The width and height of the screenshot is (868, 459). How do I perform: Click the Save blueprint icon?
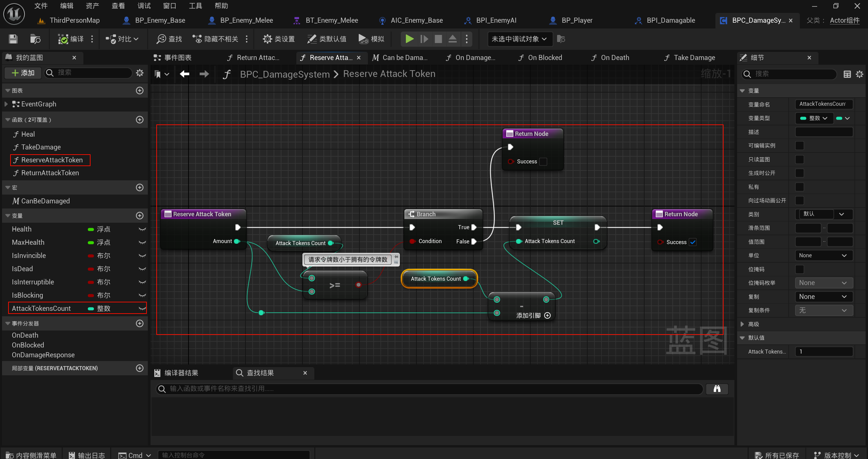[13, 39]
